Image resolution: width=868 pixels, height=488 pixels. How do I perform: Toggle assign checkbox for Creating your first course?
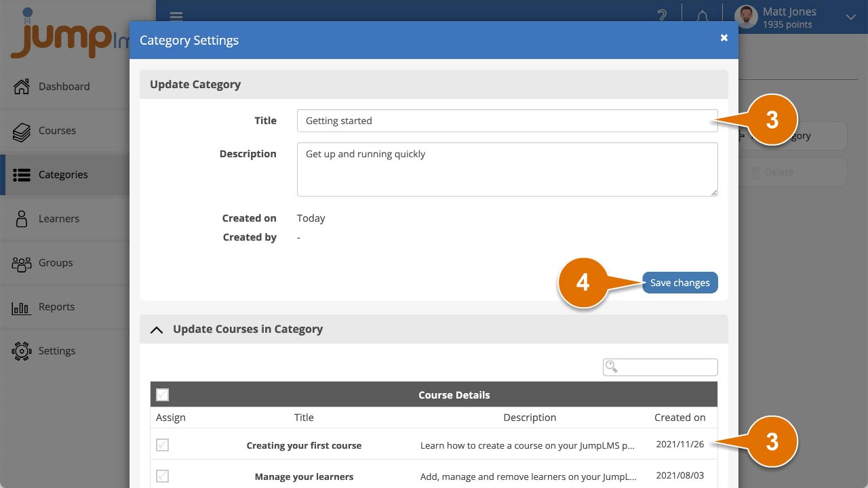pos(163,445)
